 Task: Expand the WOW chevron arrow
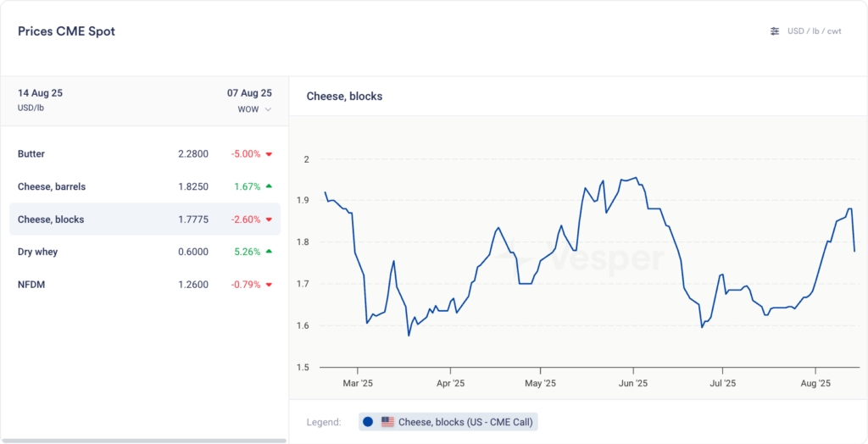tap(269, 109)
